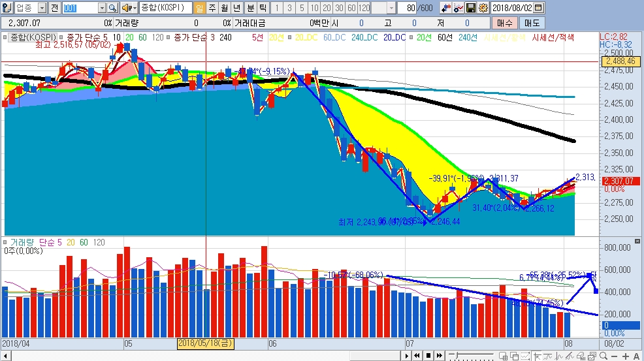Select the tick (틱) chart tab
Viewport: 644px width, 361px height.
[262, 8]
